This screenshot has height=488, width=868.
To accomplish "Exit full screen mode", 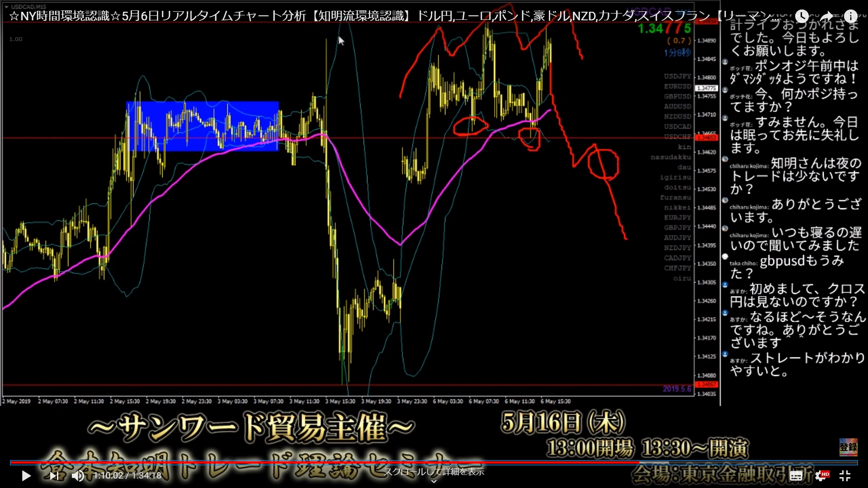I will point(845,476).
